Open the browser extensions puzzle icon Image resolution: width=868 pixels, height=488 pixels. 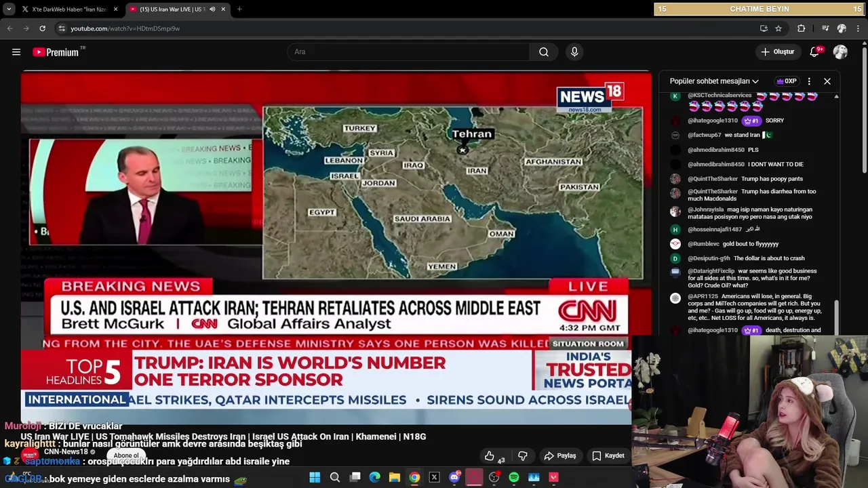pyautogui.click(x=802, y=28)
